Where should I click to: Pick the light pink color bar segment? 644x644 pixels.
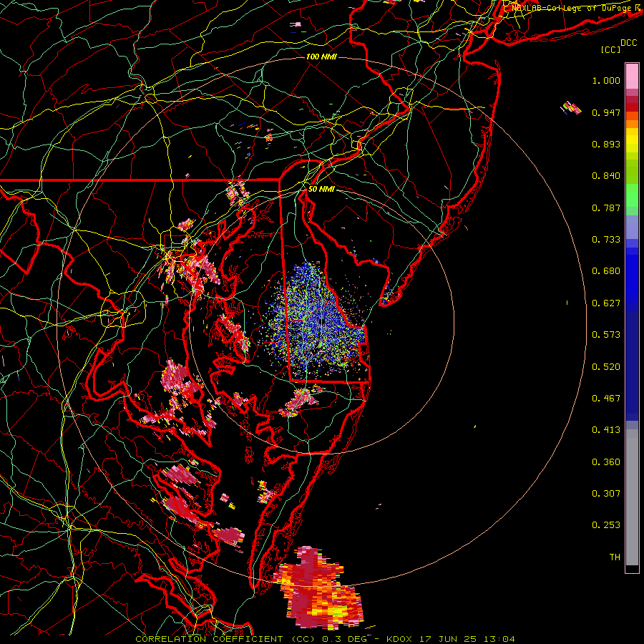pos(632,76)
